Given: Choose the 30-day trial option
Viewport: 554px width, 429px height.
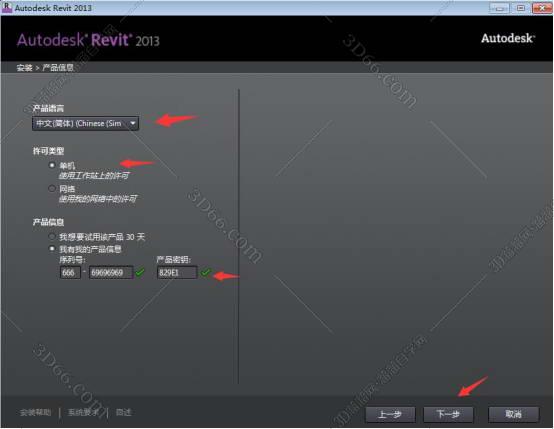Looking at the screenshot, I should tap(52, 236).
